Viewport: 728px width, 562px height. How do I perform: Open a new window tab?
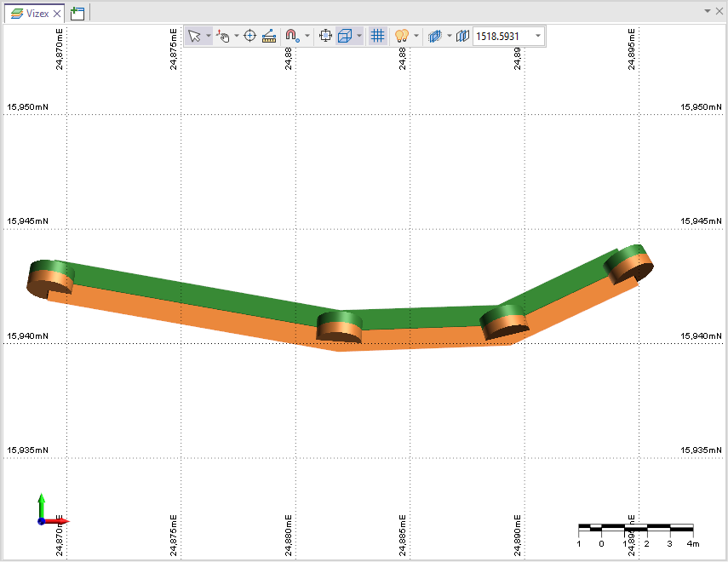click(77, 13)
